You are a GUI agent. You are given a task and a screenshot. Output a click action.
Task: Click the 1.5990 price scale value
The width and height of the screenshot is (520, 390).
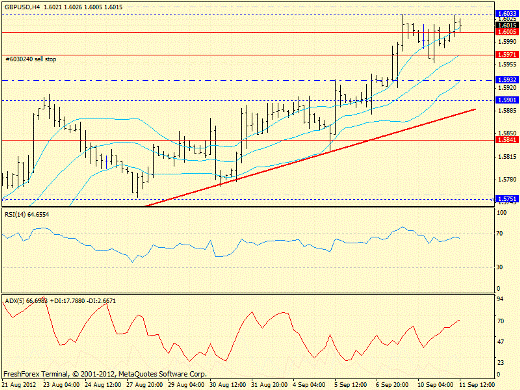click(x=507, y=42)
